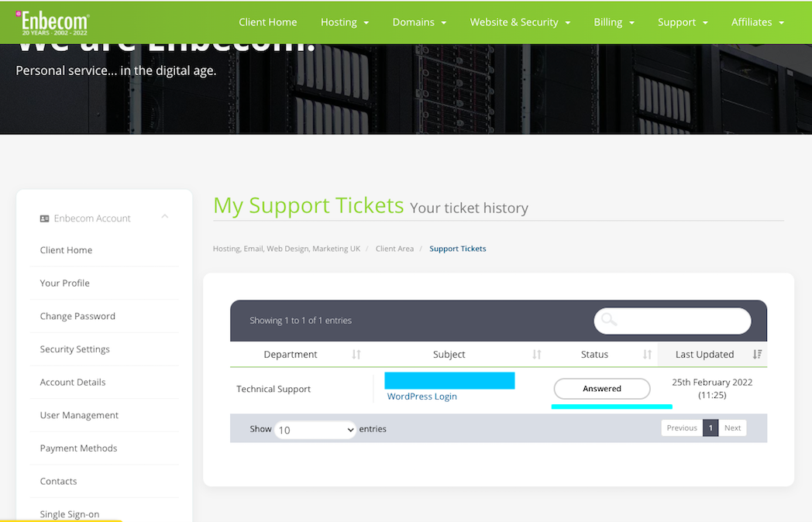The image size is (812, 522).
Task: Click the Technical Support department cell
Action: coord(274,389)
